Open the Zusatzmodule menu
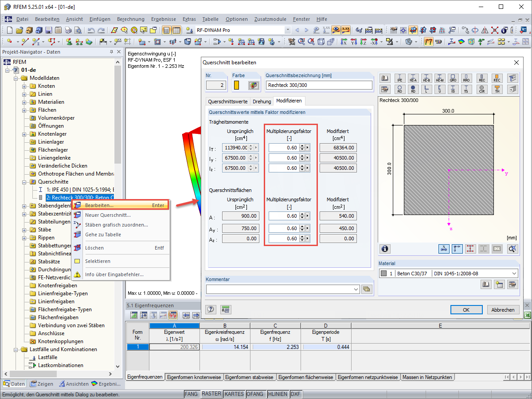Screen dimensions: 532x399 pyautogui.click(x=270, y=19)
